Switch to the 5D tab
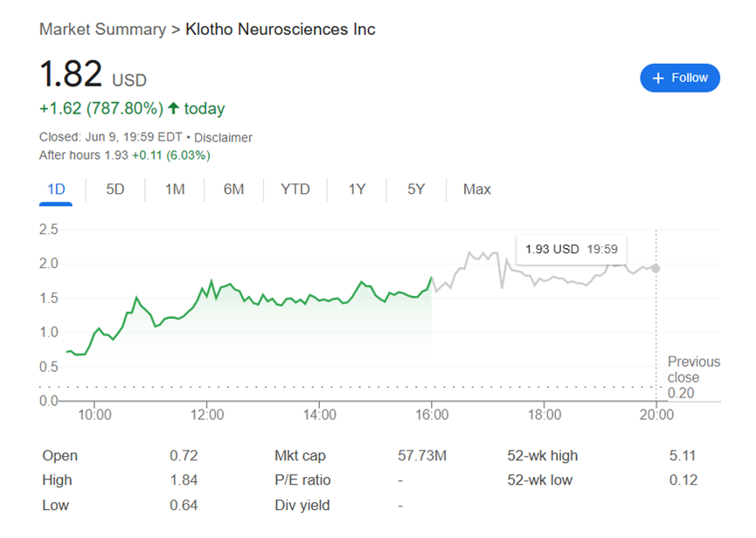 [x=115, y=190]
